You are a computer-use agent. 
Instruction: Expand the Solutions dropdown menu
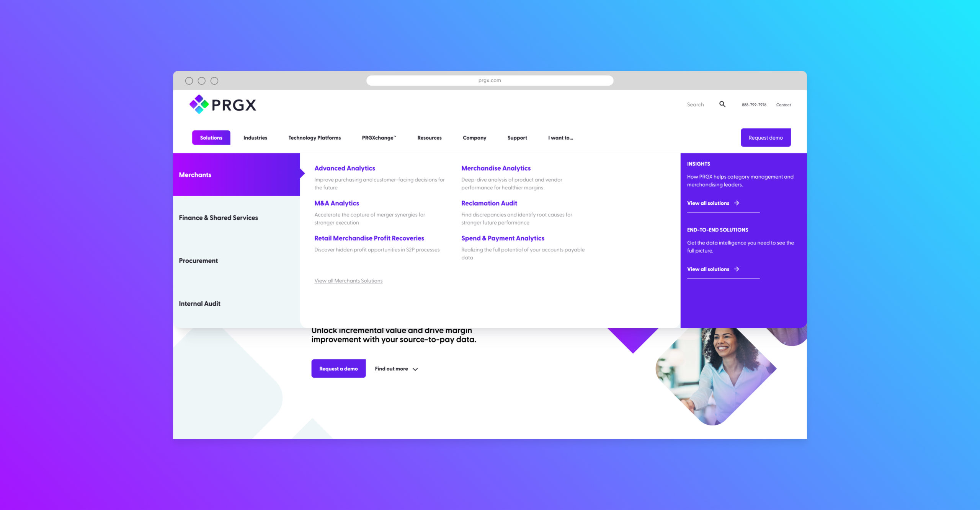pos(211,137)
